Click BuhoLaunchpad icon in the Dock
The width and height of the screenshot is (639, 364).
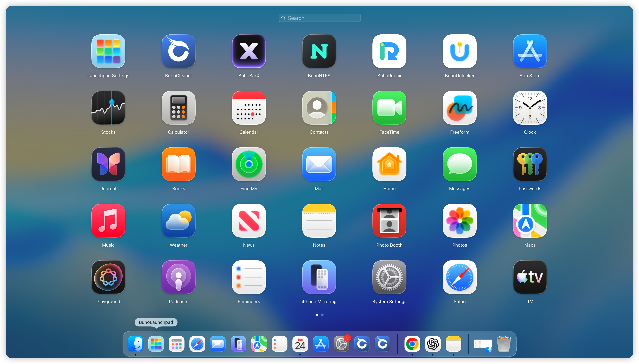click(156, 344)
